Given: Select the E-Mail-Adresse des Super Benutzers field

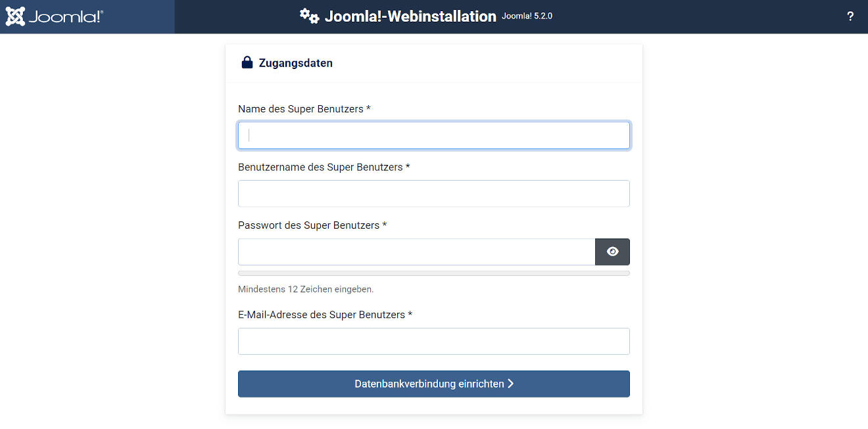Looking at the screenshot, I should click(433, 341).
